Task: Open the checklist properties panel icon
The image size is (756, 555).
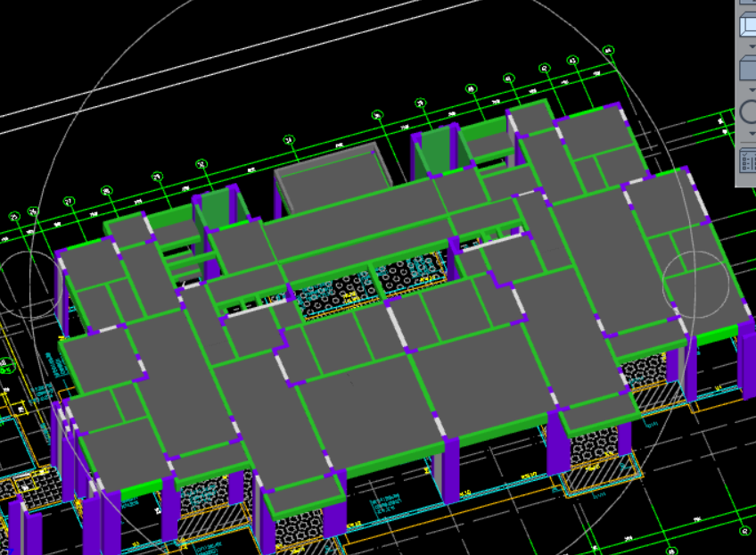Action: pos(748,161)
